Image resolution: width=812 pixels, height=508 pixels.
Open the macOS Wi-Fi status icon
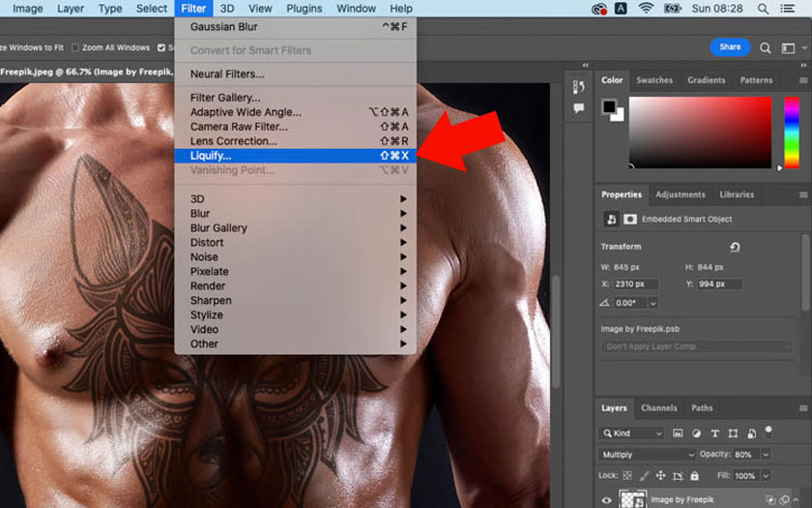point(646,8)
